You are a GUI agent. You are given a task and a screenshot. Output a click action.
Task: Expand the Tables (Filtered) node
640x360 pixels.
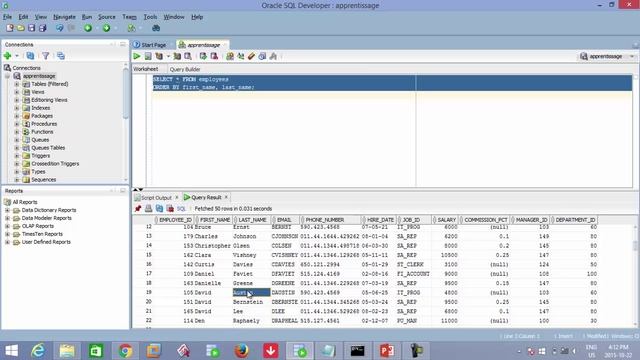click(17, 84)
